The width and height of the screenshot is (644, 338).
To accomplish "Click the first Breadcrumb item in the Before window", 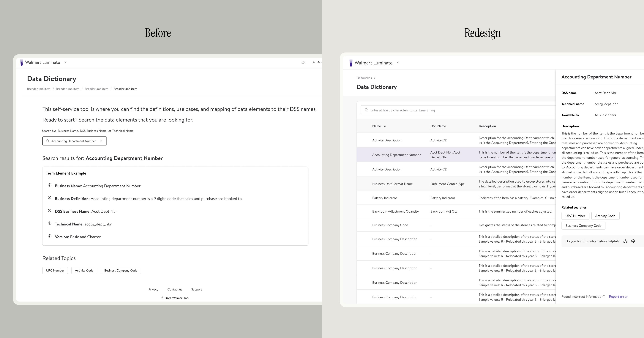I will point(39,89).
